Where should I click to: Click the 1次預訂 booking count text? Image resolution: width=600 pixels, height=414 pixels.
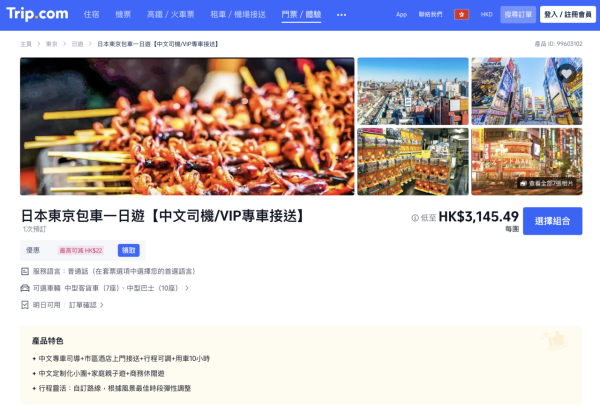(x=34, y=229)
